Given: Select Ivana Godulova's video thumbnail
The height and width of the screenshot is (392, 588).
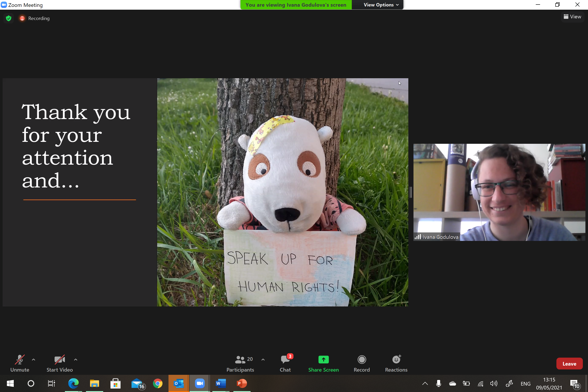Looking at the screenshot, I should click(499, 192).
